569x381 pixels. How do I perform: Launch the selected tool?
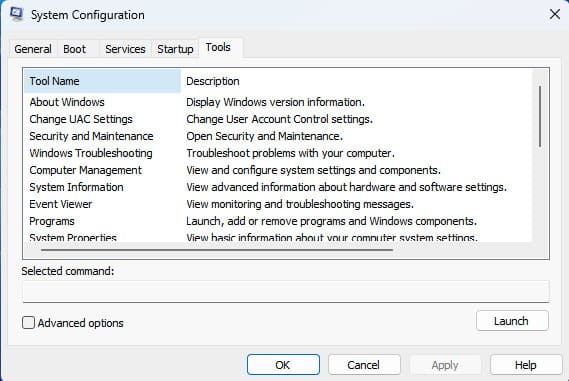[x=512, y=321]
